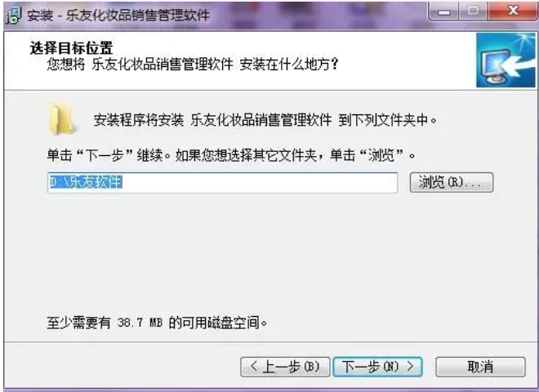
Task: Click the 安装在什么地方 subtitle text
Action: (193, 65)
